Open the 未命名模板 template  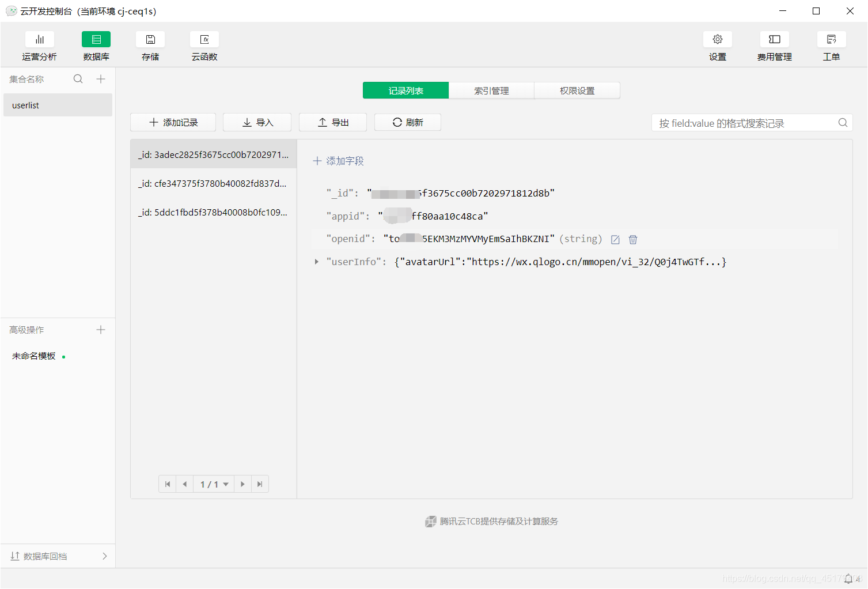(34, 356)
